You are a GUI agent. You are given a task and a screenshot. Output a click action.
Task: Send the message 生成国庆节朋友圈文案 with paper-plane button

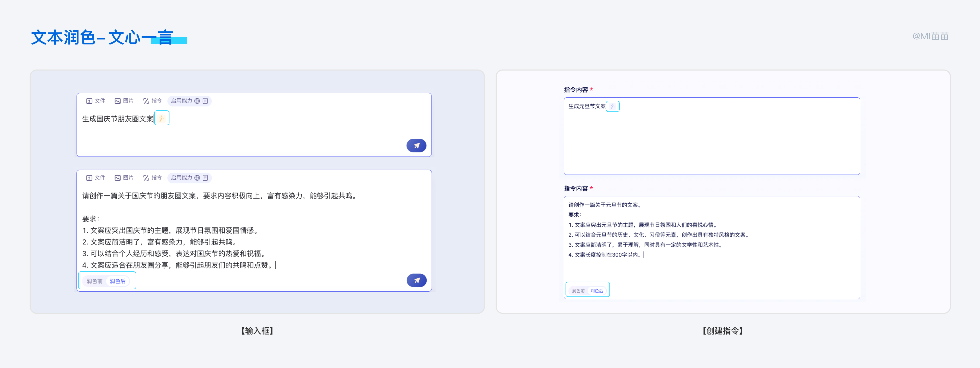(416, 145)
